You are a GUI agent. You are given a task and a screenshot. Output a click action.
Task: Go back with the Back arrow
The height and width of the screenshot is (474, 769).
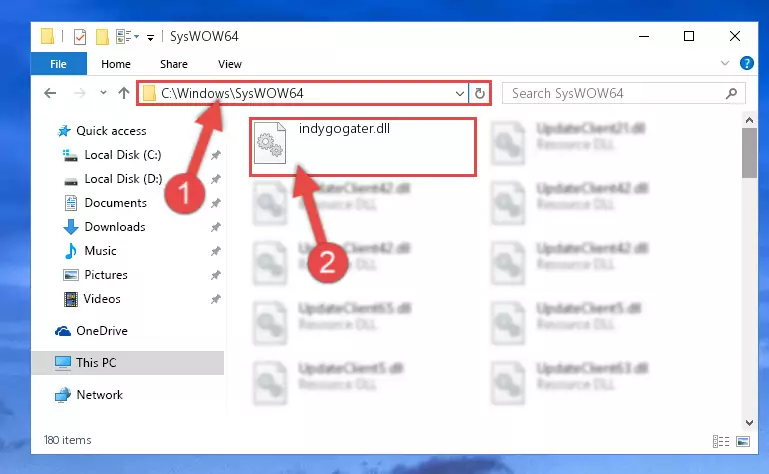tap(50, 93)
